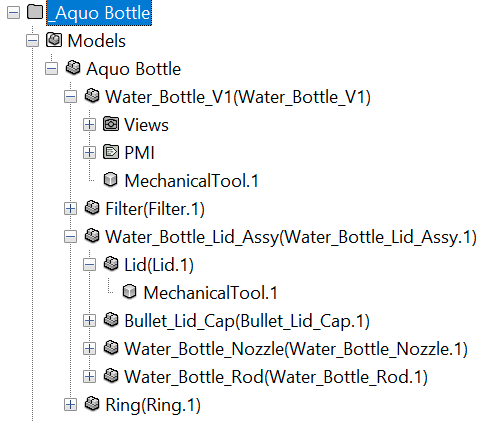489x421 pixels.
Task: Select the Water_Bottle_V1(Water_Bottle_V1) item
Action: tap(238, 97)
